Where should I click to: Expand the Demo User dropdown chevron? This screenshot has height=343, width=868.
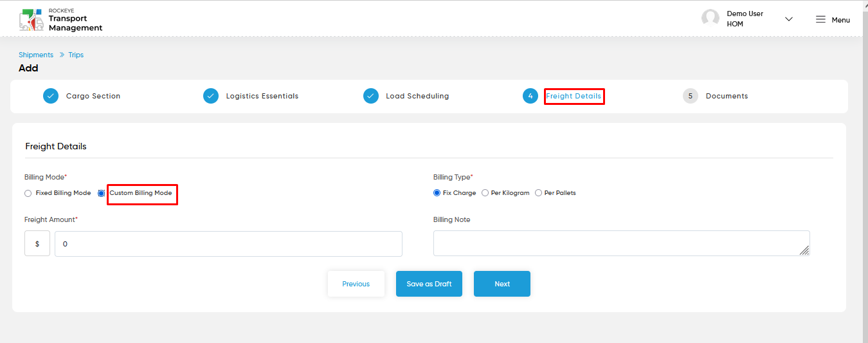click(789, 19)
